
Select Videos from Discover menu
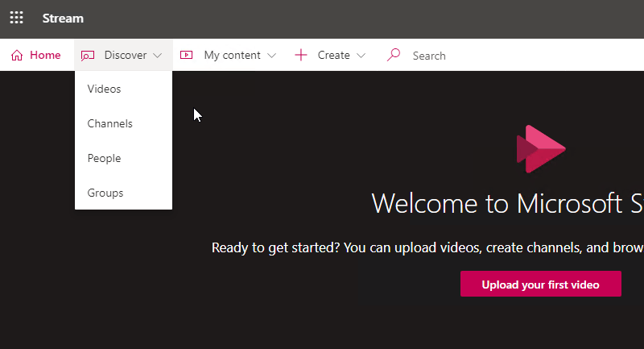104,89
